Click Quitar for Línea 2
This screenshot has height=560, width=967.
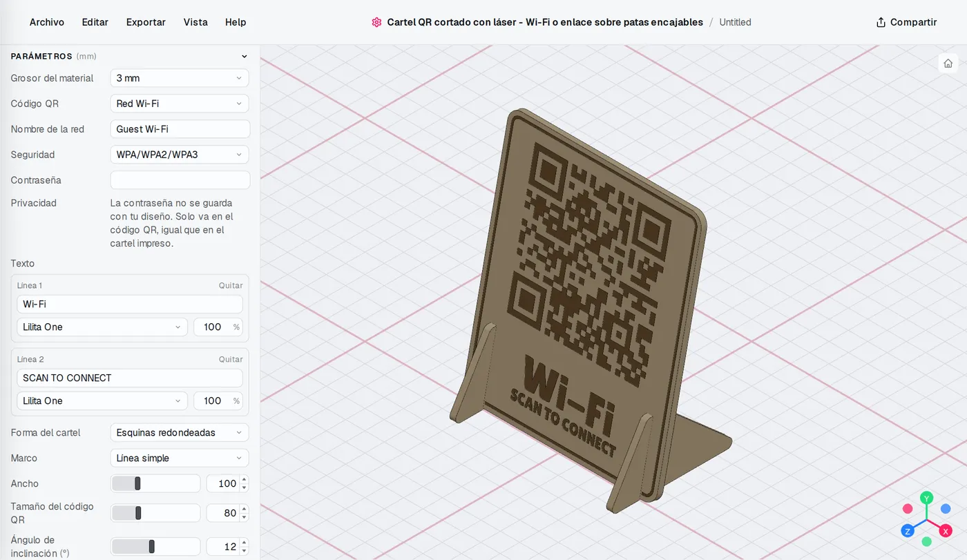231,360
